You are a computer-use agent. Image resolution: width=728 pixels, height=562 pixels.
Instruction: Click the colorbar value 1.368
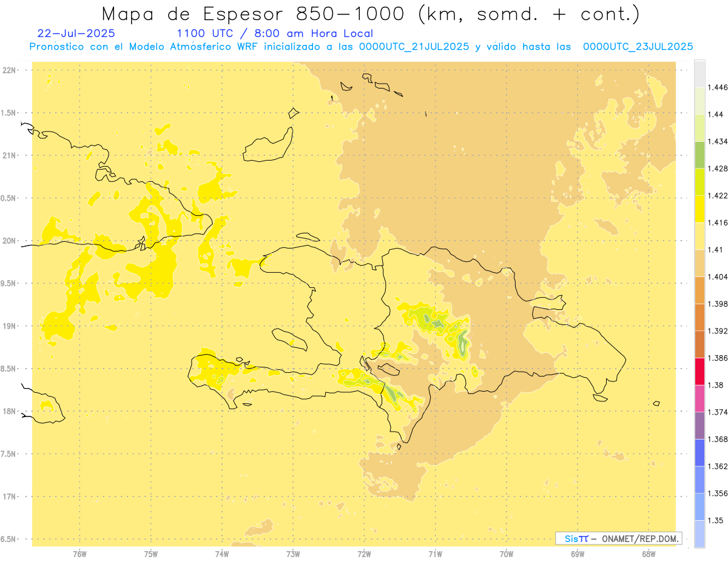tap(718, 439)
